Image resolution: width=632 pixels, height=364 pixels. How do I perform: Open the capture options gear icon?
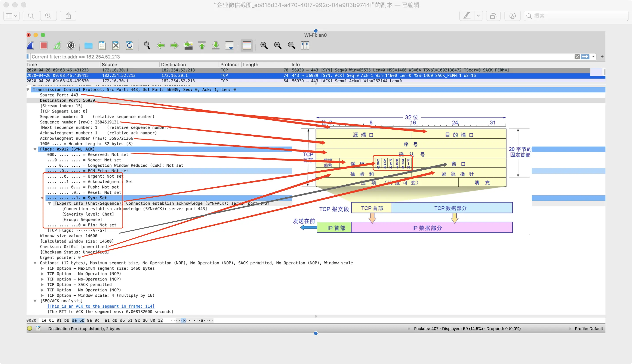(x=71, y=46)
